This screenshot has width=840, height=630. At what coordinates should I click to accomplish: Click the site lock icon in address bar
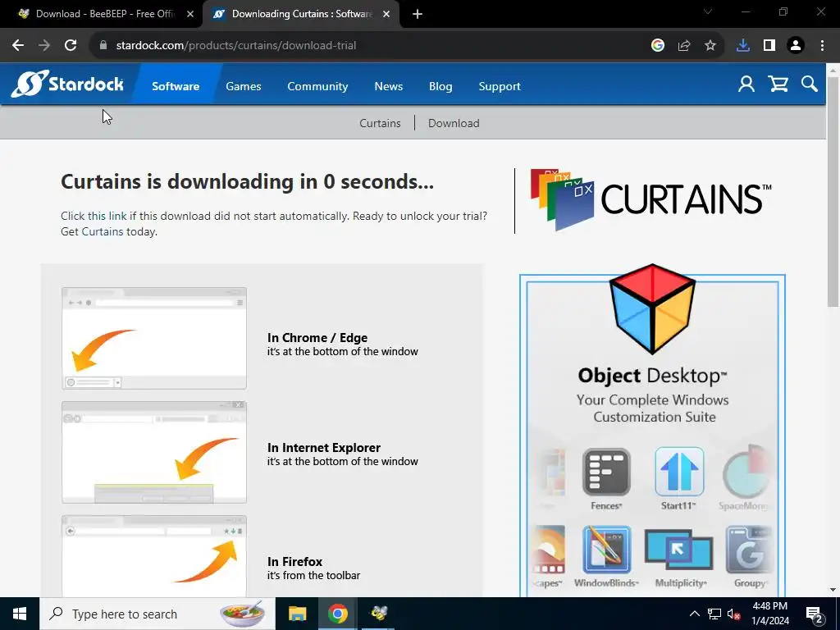click(103, 46)
